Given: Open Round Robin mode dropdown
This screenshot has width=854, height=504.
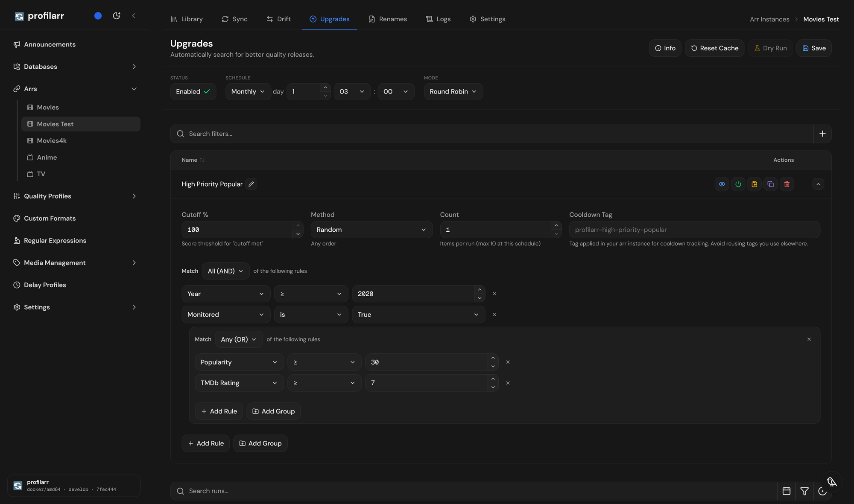Looking at the screenshot, I should point(453,91).
